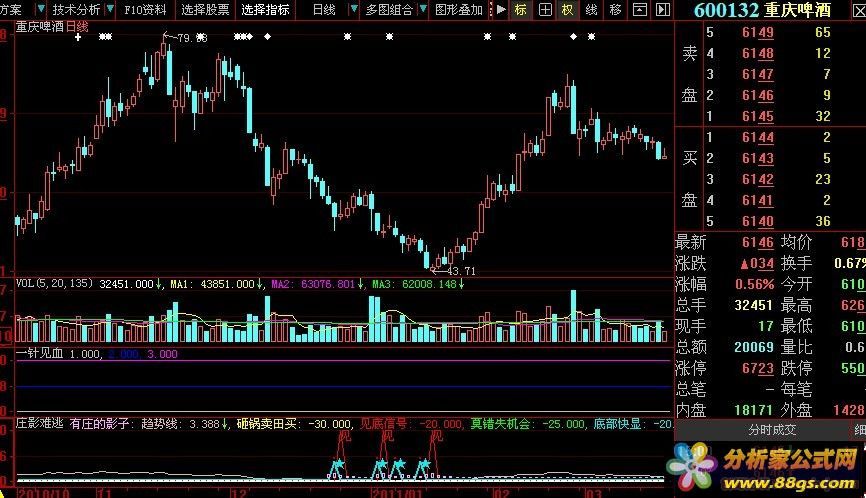Click the 选择股票 menu item
Image resolution: width=866 pixels, height=498 pixels.
coord(205,9)
